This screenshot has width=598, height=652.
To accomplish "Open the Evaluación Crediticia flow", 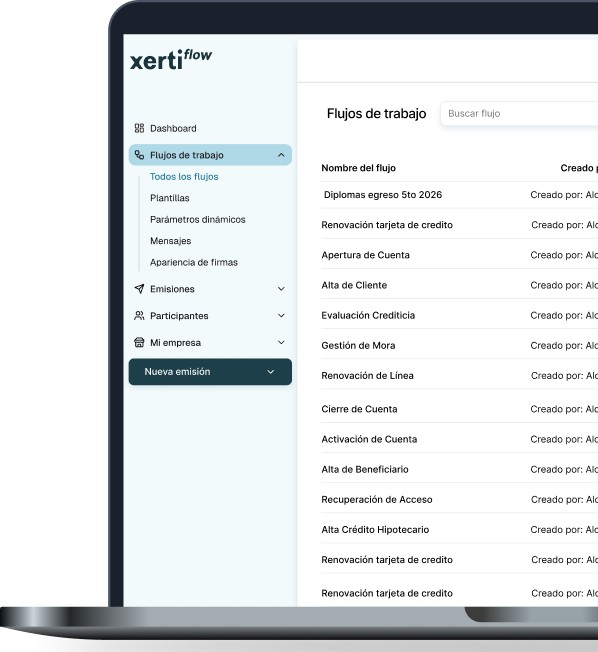I will coord(368,315).
